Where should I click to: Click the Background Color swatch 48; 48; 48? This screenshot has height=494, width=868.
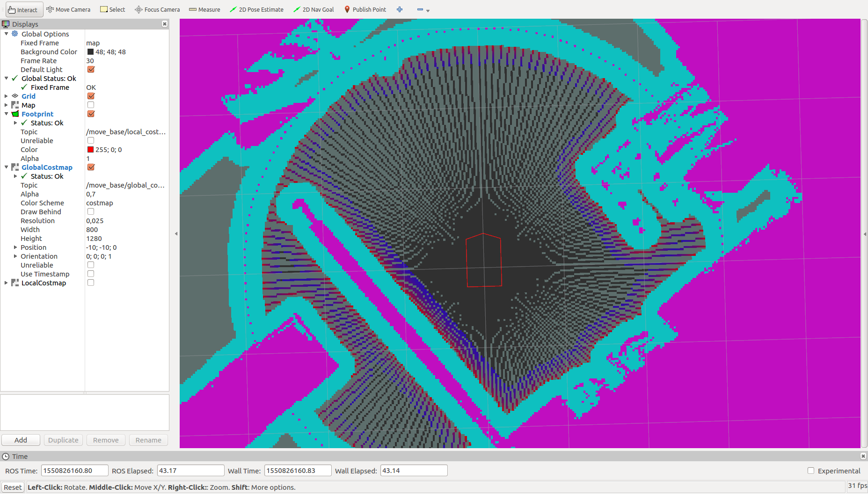[x=90, y=51]
